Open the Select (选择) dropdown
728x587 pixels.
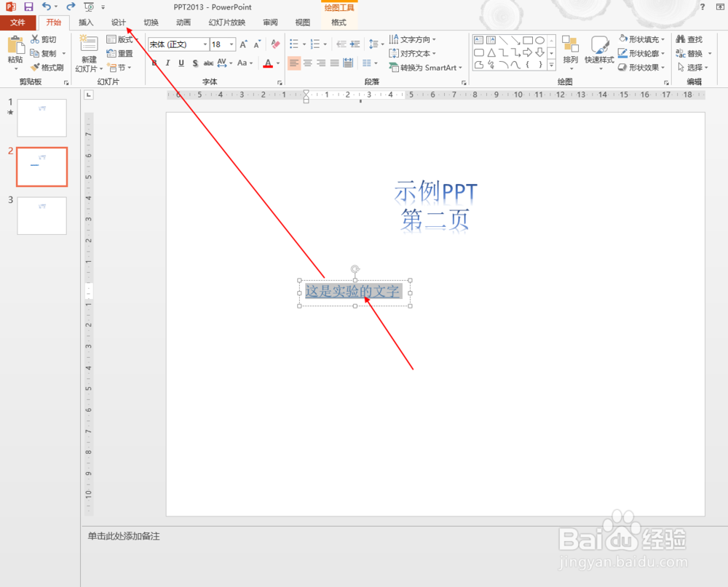(x=693, y=68)
